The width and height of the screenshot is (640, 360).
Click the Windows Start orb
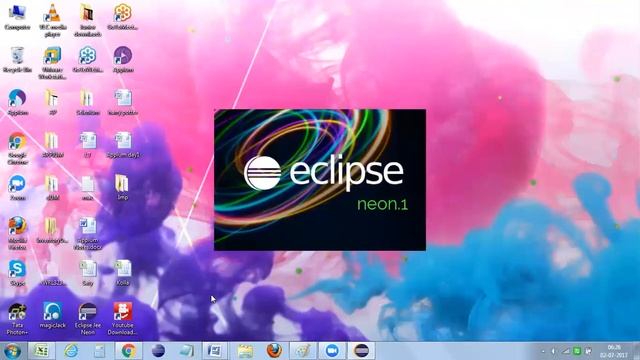click(12, 351)
